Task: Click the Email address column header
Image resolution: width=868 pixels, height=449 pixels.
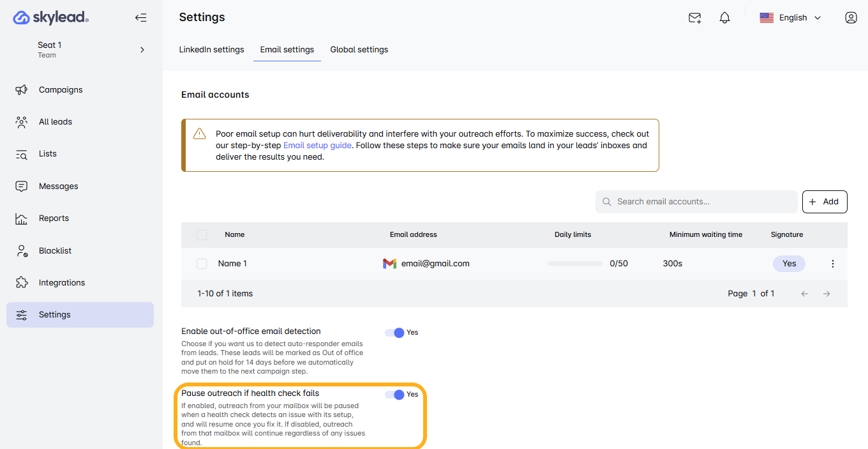Action: click(x=414, y=235)
